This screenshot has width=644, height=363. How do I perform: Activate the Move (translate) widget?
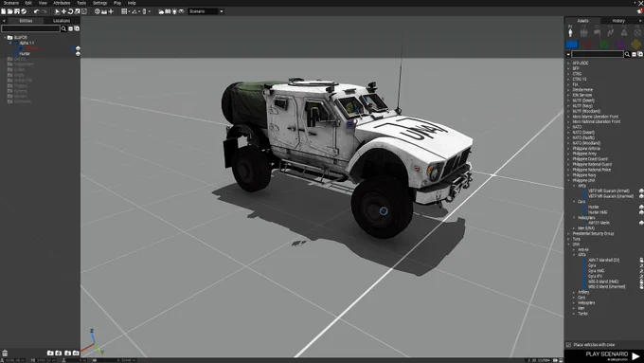click(63, 11)
